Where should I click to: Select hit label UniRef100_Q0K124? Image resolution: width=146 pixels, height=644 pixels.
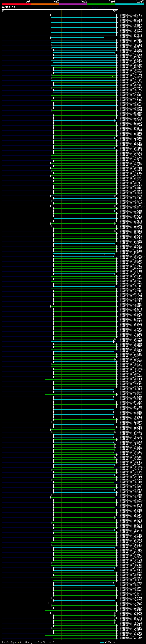coord(131,469)
